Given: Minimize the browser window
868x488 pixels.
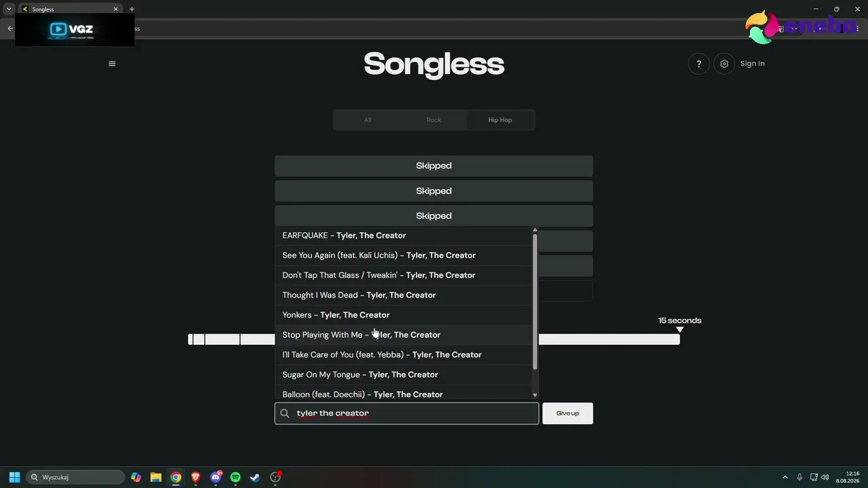Looking at the screenshot, I should click(x=815, y=9).
